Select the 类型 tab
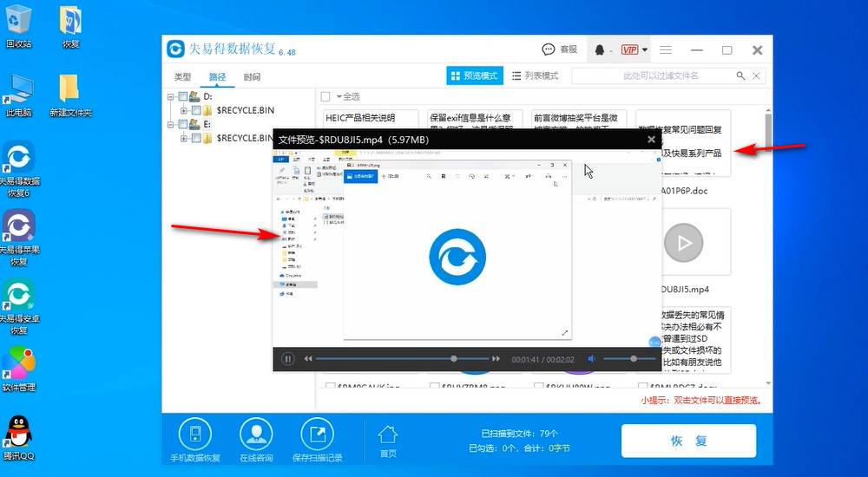868x477 pixels. (182, 77)
